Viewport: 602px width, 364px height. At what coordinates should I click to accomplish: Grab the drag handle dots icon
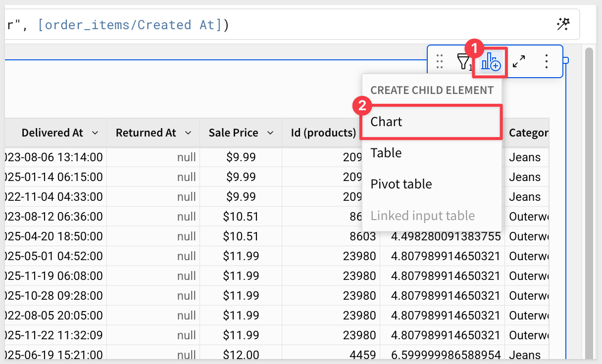click(x=440, y=61)
